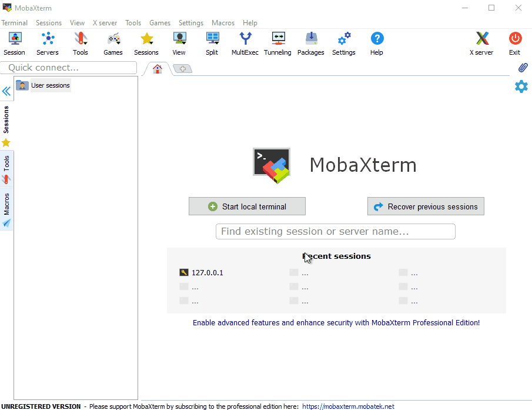Open the blue gear icon below the tabs
Screen dimensions: 532x410
tap(521, 86)
